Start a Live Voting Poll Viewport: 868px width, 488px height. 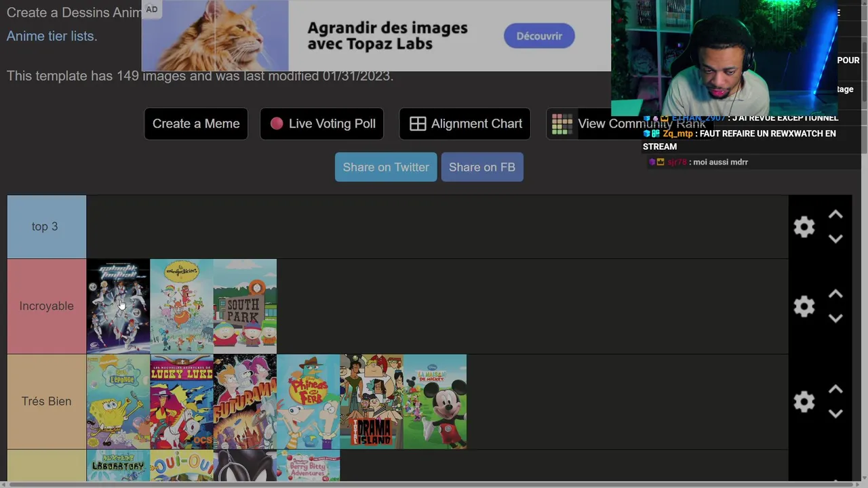point(322,123)
